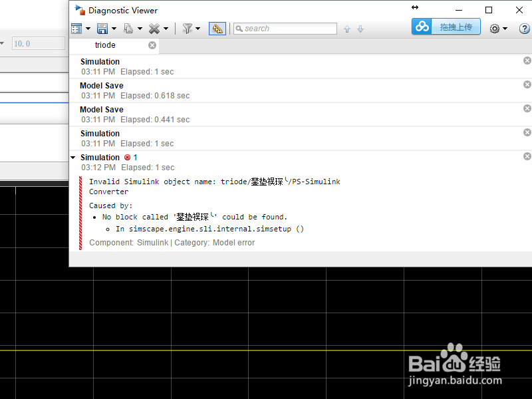Click the horizontal resize arrows icon in title bar
Image resolution: width=532 pixels, height=399 pixels.
tap(415, 7)
